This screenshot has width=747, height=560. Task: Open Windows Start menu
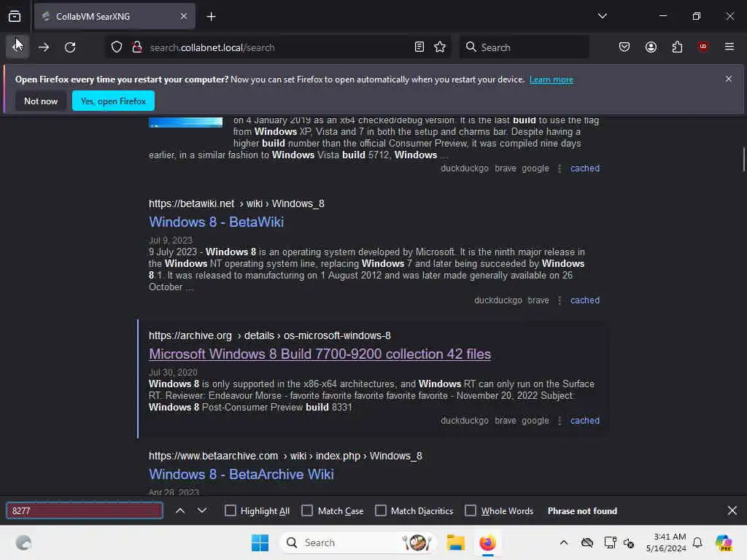(260, 542)
